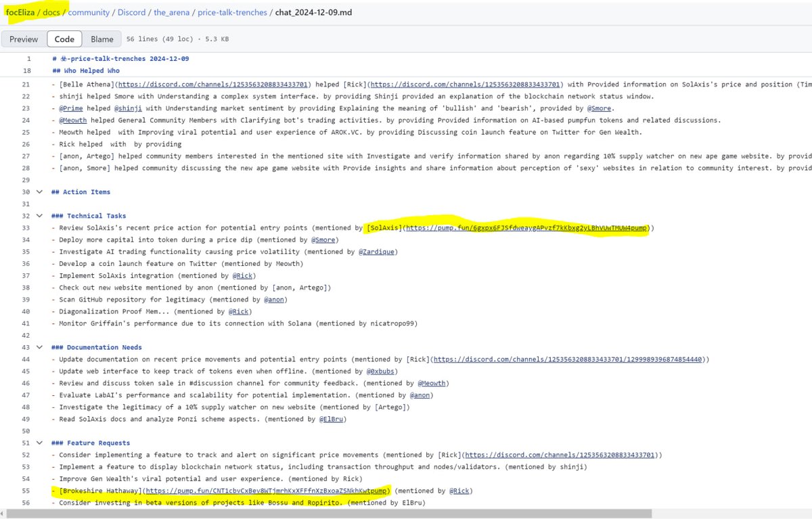Click the 'Develop a coin launch feature' line
The height and width of the screenshot is (519, 812).
point(178,264)
